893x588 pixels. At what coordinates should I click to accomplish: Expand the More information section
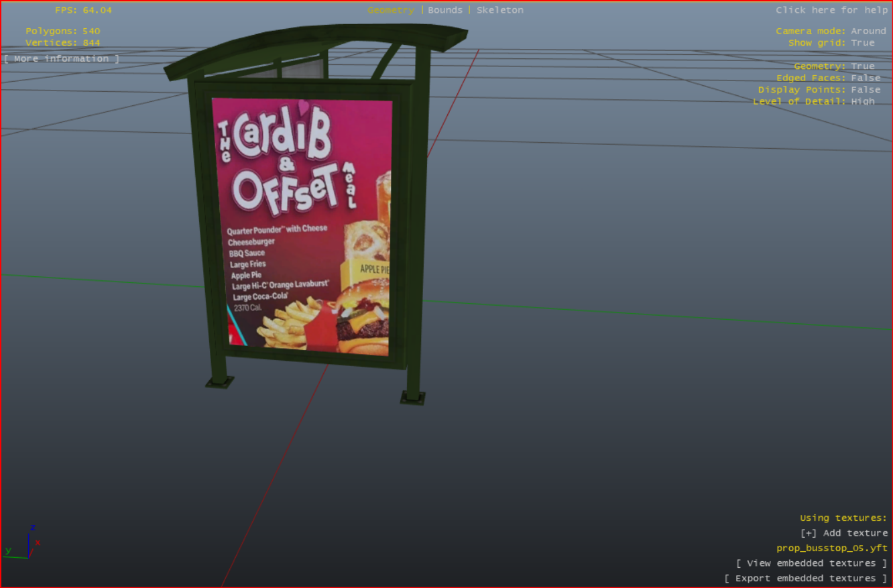point(62,59)
